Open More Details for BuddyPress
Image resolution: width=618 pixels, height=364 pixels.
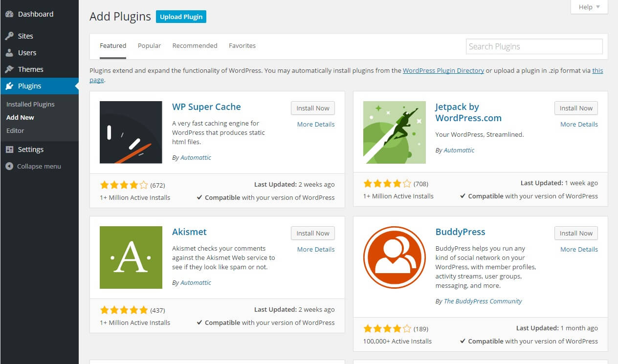tap(579, 249)
